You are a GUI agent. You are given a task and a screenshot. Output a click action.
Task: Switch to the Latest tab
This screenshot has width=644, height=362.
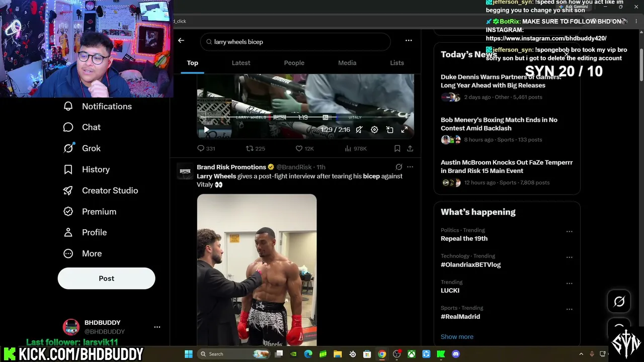[241, 63]
